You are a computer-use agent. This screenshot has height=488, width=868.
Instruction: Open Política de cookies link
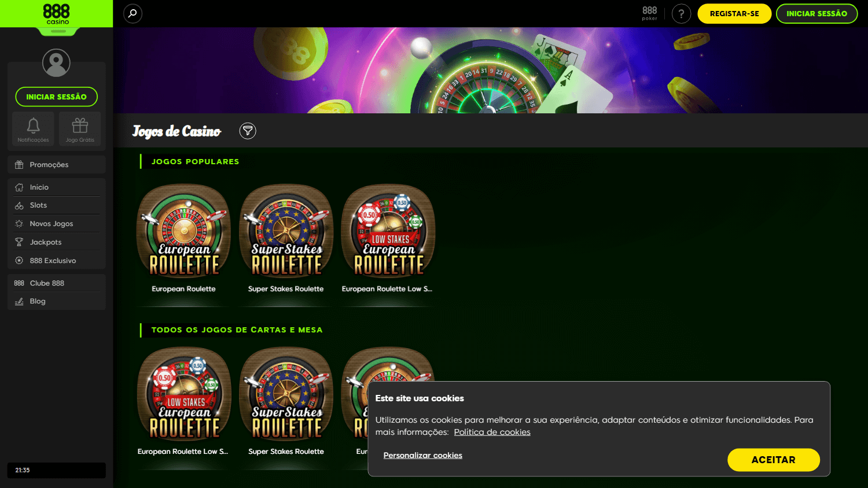pyautogui.click(x=492, y=432)
